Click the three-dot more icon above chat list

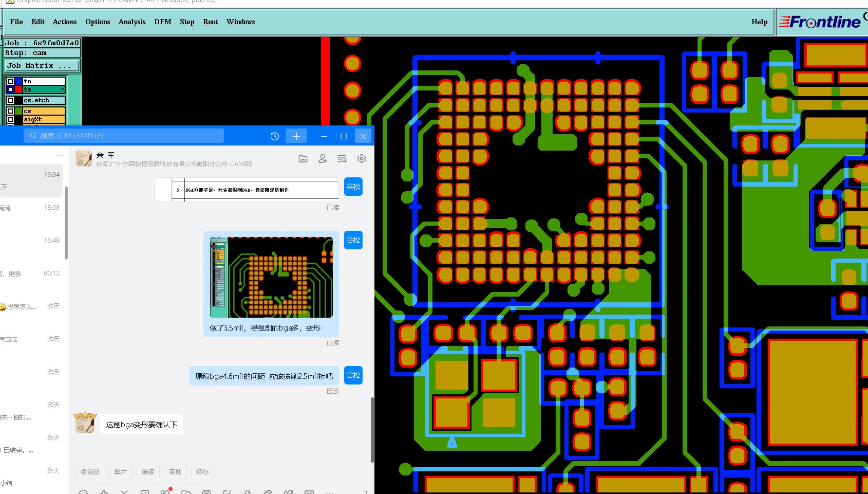tap(60, 155)
